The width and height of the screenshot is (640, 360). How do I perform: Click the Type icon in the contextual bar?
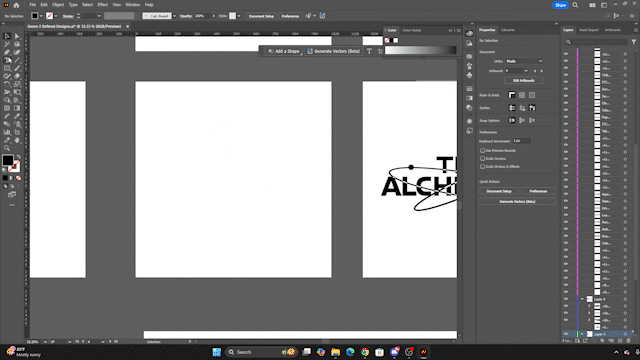pos(369,51)
